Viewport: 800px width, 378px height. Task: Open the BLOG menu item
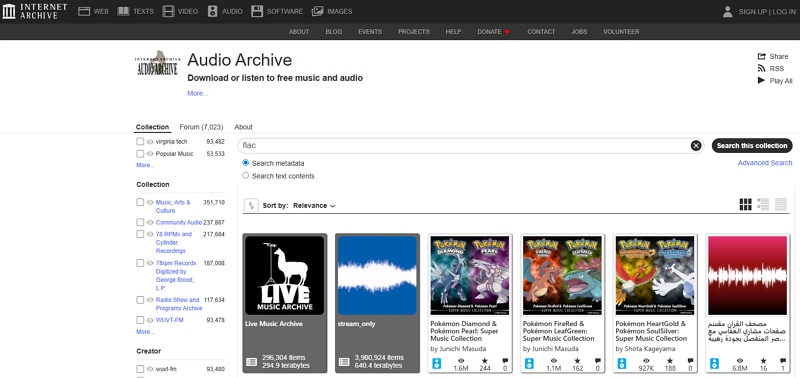(334, 32)
